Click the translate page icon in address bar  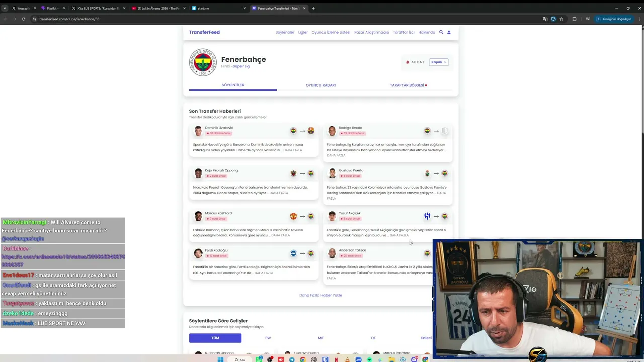point(545,19)
